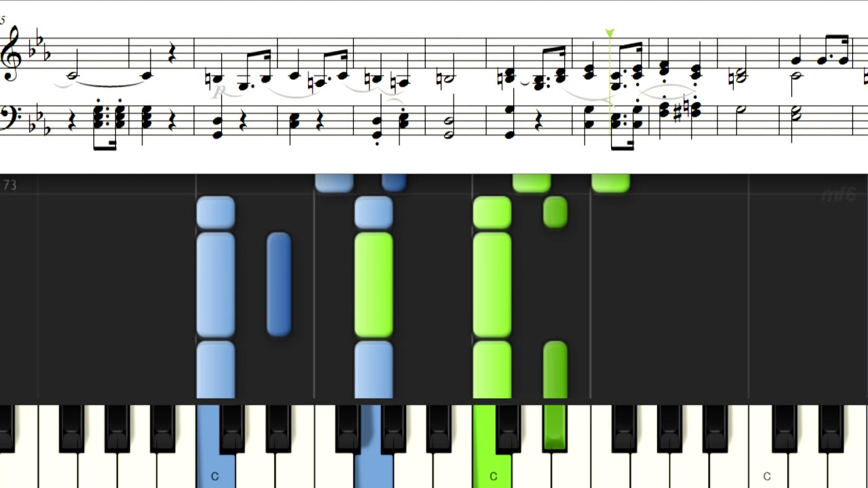This screenshot has height=488, width=868.
Task: Click the p dynamic marking under the treble staff
Action: click(219, 91)
